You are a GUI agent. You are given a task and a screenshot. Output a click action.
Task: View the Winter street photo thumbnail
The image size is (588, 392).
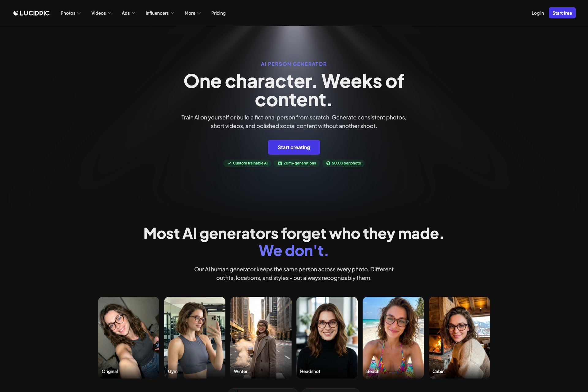coord(261,337)
